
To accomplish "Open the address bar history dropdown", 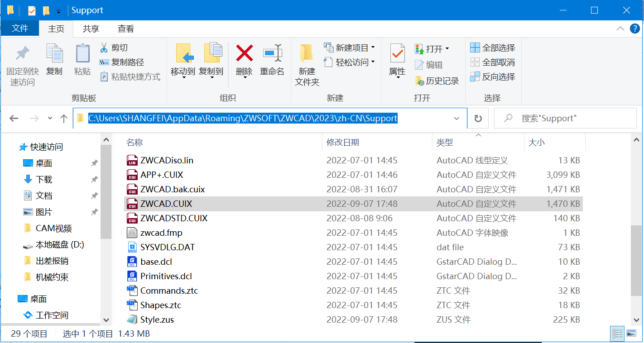I will (457, 119).
